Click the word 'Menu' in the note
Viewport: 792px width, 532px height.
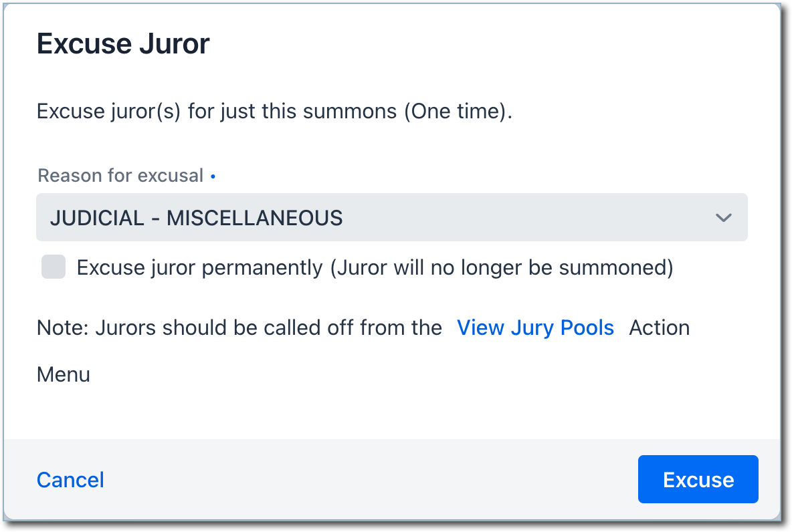[64, 374]
